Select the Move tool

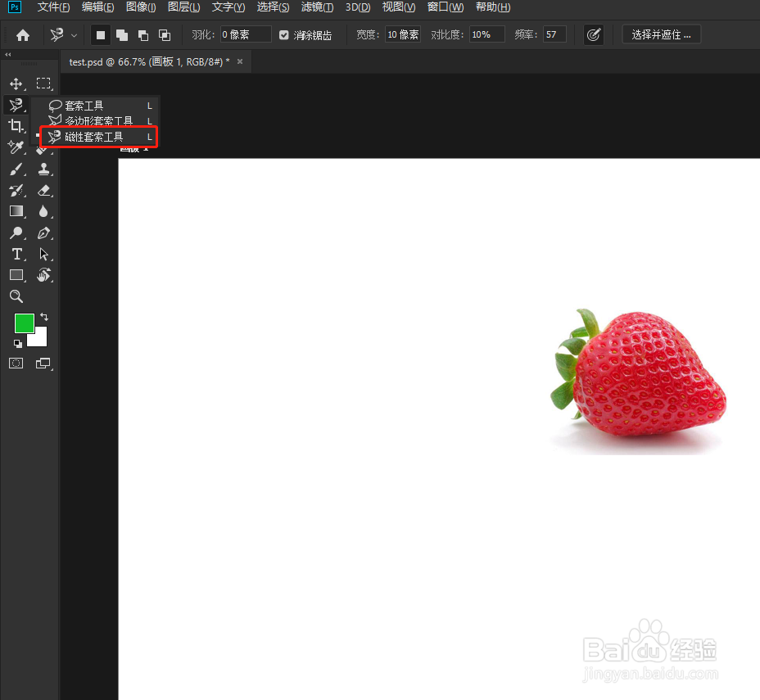pos(16,84)
